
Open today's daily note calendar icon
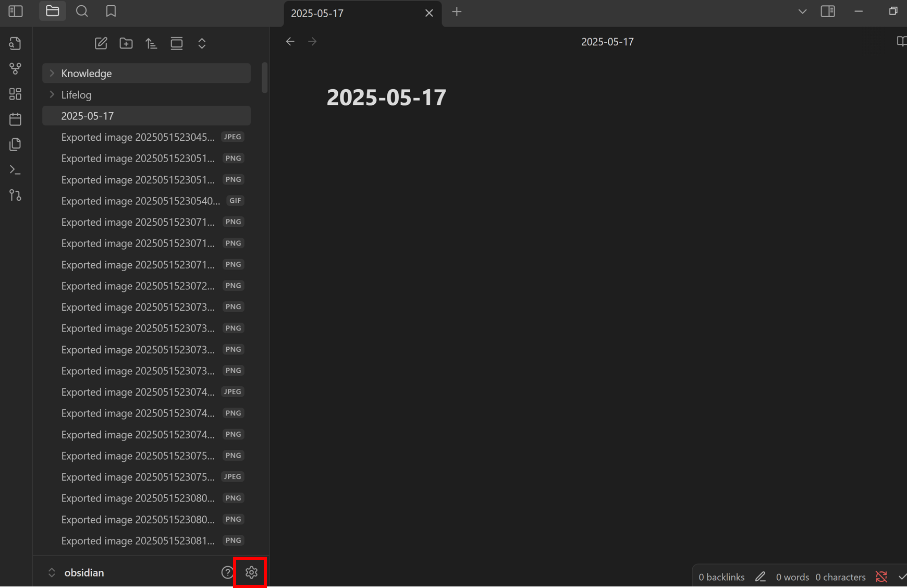pos(15,119)
